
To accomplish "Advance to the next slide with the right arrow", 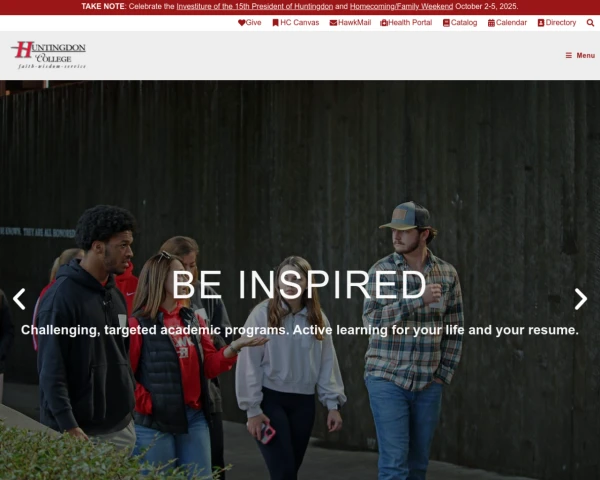I will (x=580, y=299).
